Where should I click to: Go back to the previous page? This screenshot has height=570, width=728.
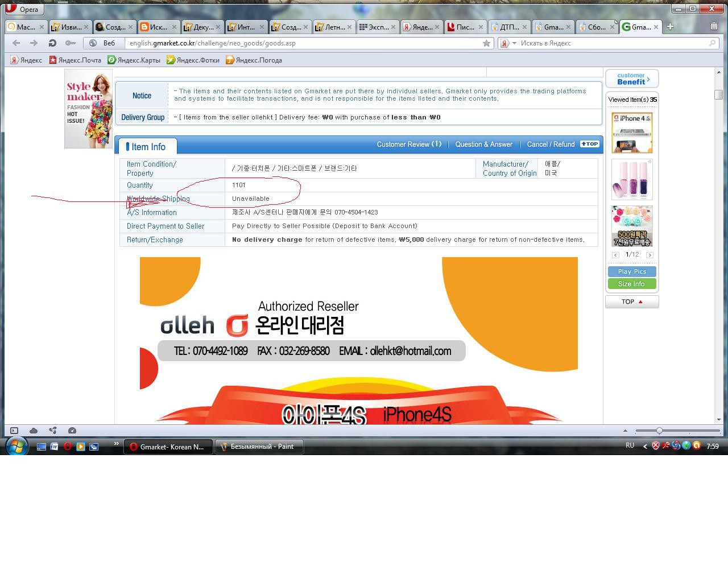click(x=16, y=43)
